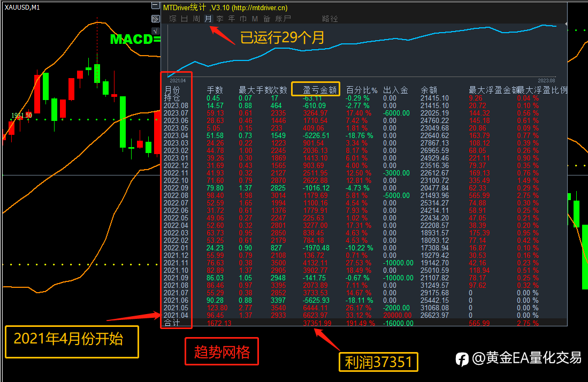The width and height of the screenshot is (588, 382).
Task: Click the 出入金 column header
Action: (x=395, y=90)
